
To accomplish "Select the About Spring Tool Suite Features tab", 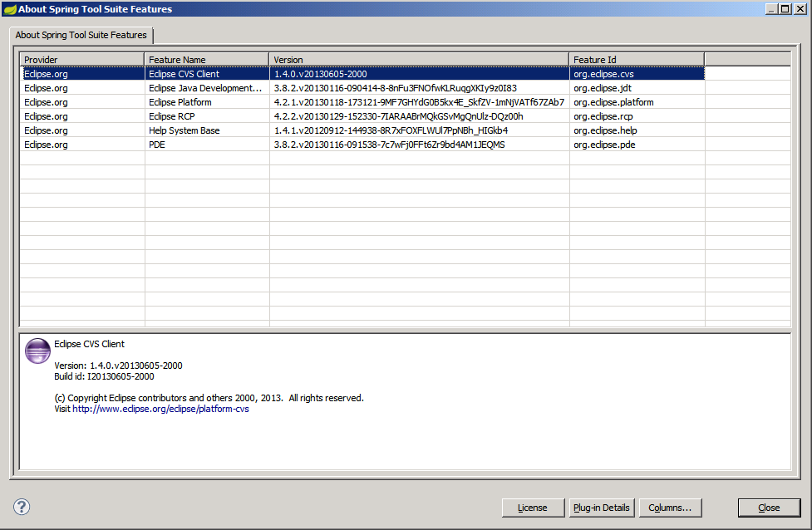I will click(81, 35).
